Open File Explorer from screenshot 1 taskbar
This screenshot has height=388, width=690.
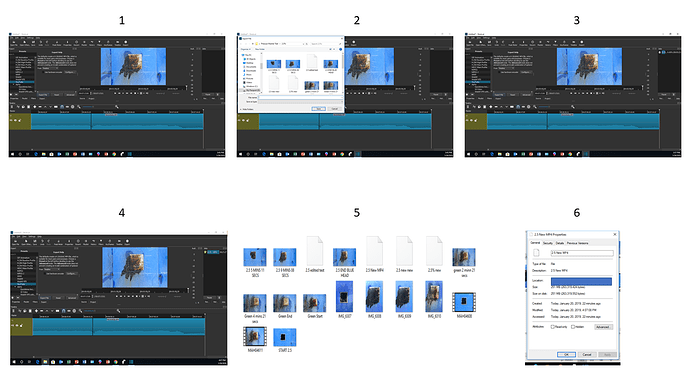[44, 154]
